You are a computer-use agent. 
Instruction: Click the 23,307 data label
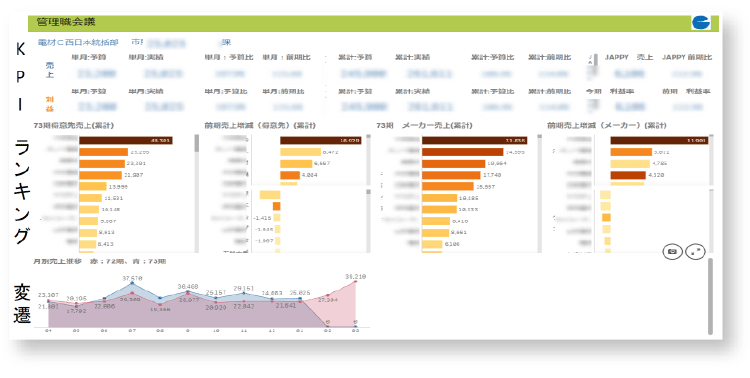[48, 295]
